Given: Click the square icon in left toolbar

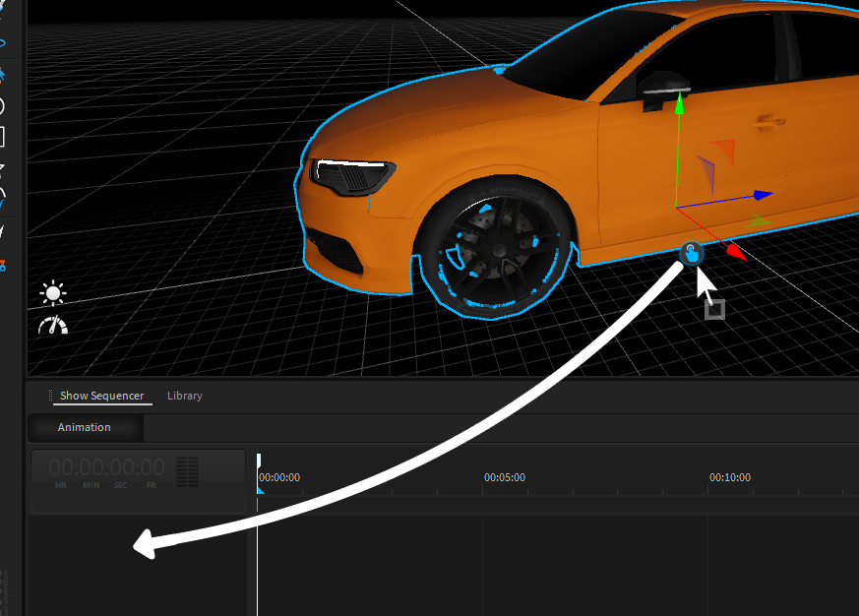Looking at the screenshot, I should pyautogui.click(x=2, y=136).
